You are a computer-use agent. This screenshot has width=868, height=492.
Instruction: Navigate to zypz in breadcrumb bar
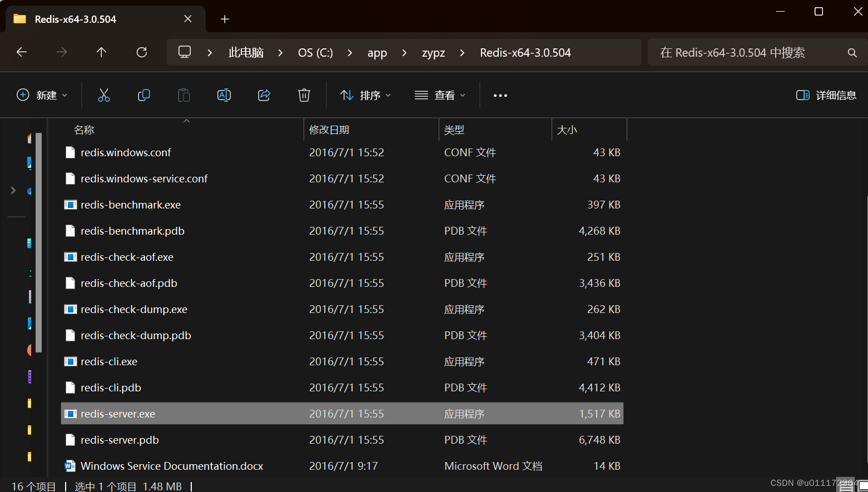[x=433, y=52]
